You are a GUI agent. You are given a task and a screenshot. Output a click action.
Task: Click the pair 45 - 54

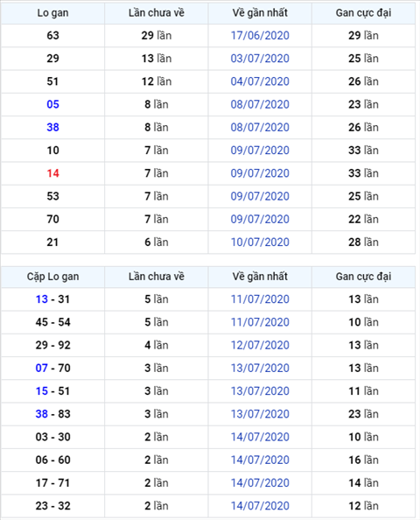[52, 322]
